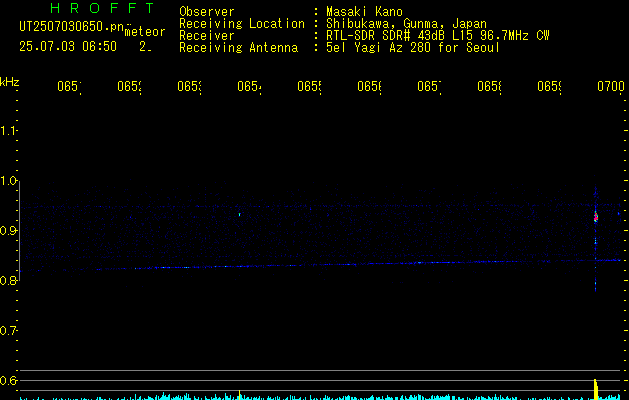Viewport: 629px width, 400px height.
Task: Click the 0651 time tick label
Action: [69, 86]
